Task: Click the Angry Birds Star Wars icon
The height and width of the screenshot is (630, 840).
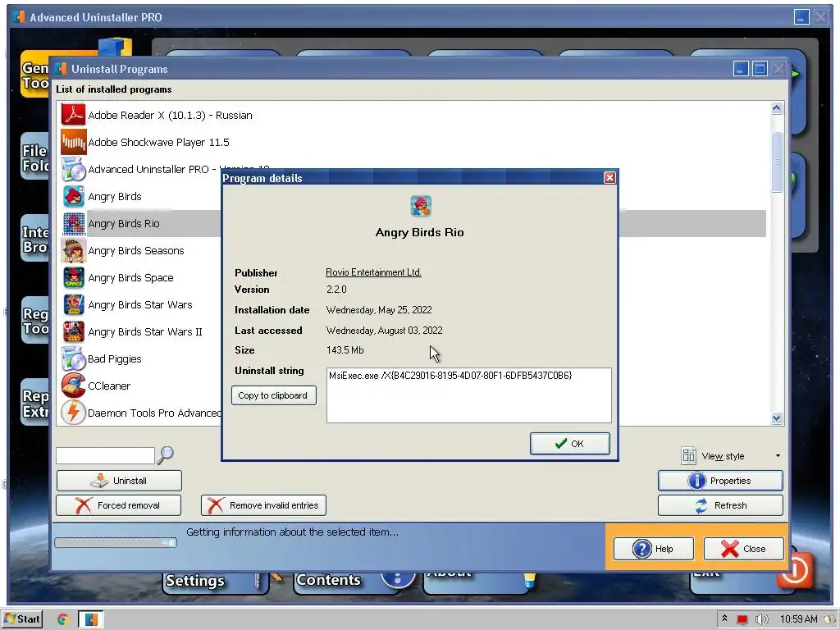Action: tap(73, 304)
